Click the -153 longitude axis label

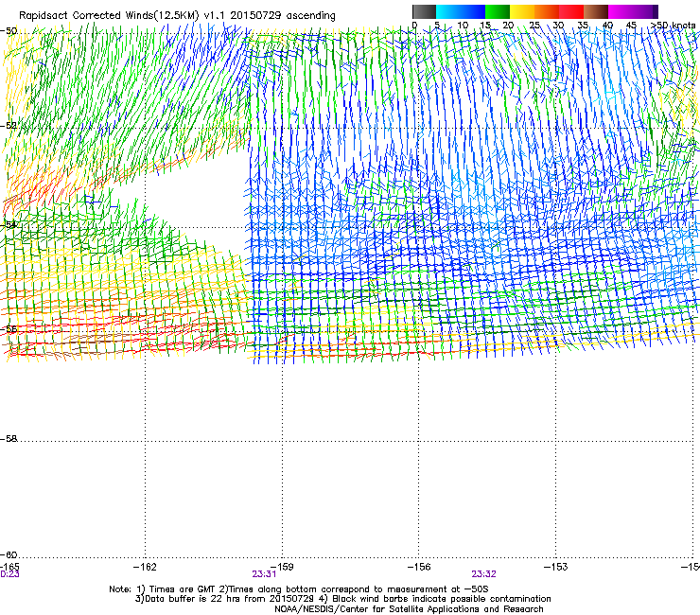click(x=556, y=567)
